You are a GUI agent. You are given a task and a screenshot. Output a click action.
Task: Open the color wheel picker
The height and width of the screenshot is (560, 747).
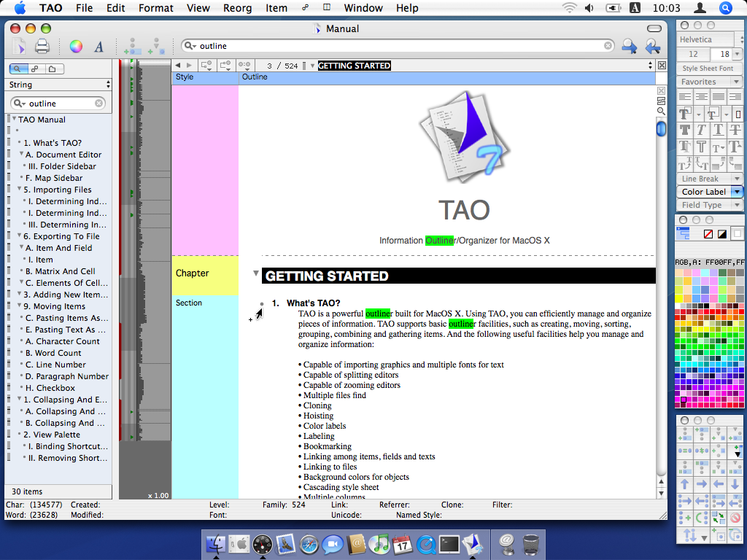coord(76,47)
